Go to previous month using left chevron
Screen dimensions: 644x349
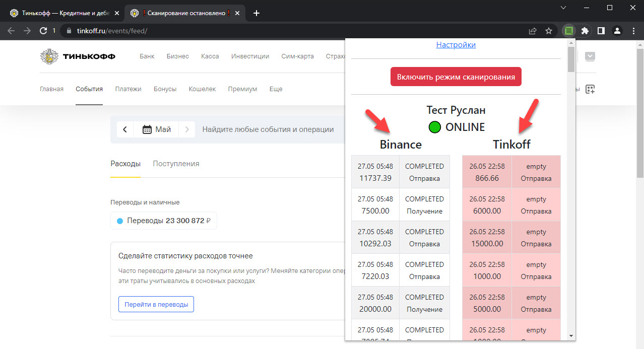point(125,129)
